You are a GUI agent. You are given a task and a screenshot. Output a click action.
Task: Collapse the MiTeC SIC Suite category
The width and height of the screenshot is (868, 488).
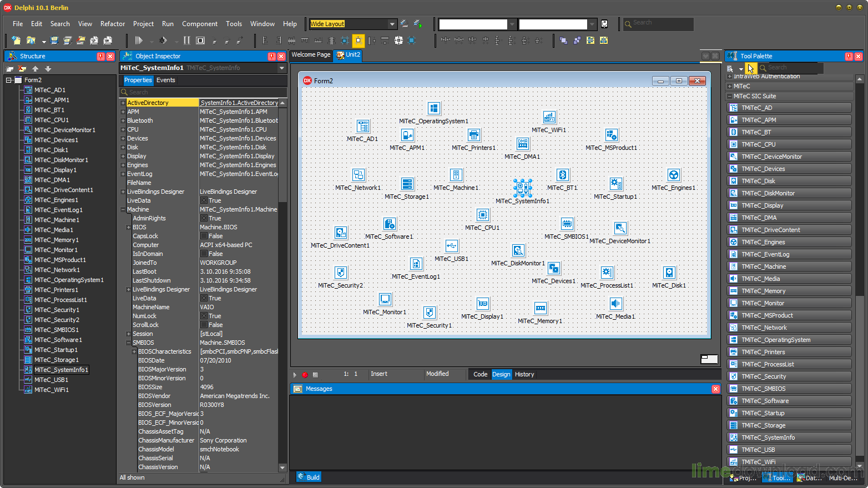click(730, 96)
